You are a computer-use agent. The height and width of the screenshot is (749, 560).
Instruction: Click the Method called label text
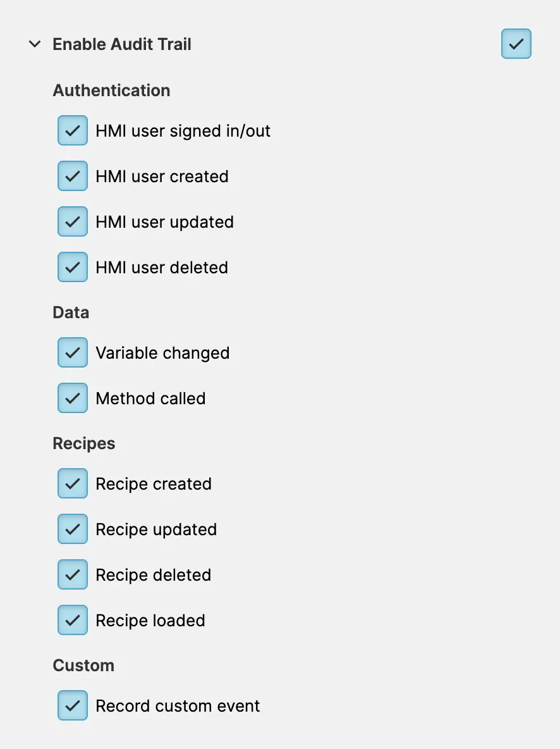point(150,399)
